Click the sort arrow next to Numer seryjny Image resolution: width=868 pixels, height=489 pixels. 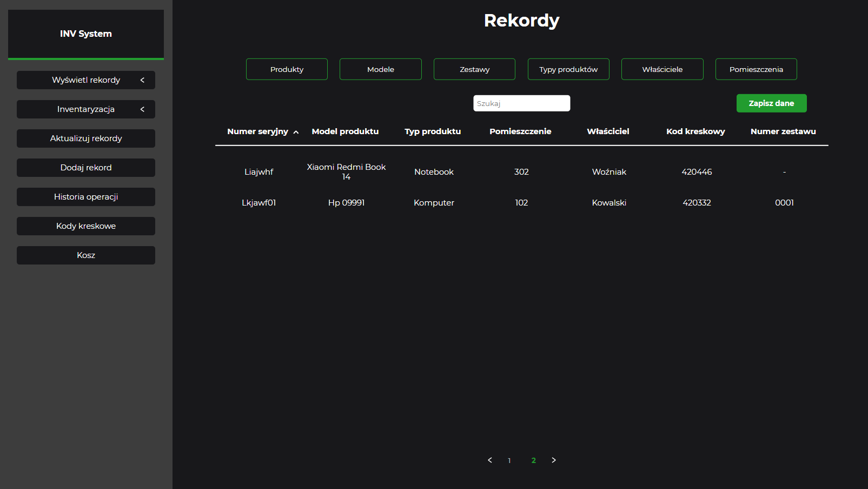pyautogui.click(x=296, y=131)
